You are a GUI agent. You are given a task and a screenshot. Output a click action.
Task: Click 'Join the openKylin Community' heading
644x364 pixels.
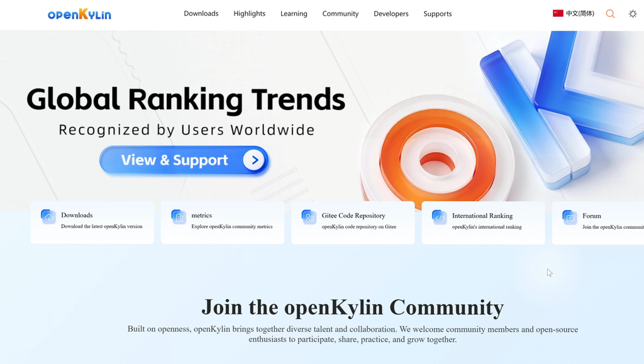pos(352,307)
